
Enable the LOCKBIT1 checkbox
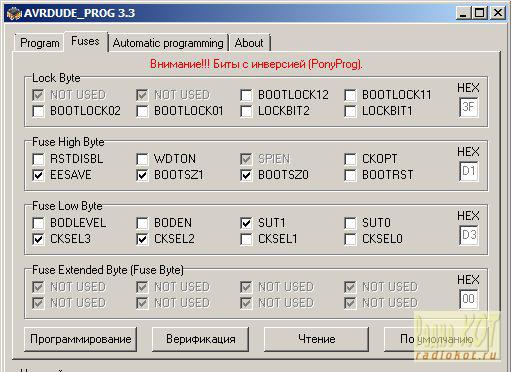pyautogui.click(x=350, y=111)
